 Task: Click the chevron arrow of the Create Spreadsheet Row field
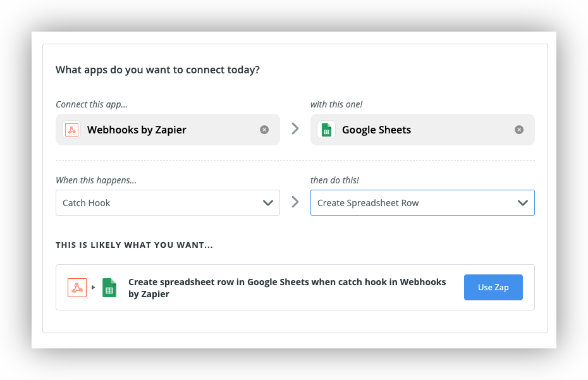(x=523, y=203)
